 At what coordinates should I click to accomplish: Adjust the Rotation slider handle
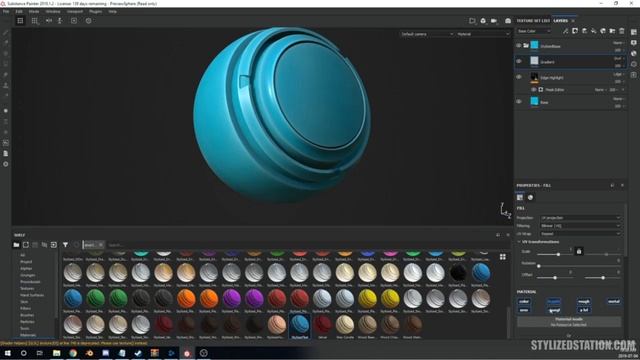tap(539, 266)
